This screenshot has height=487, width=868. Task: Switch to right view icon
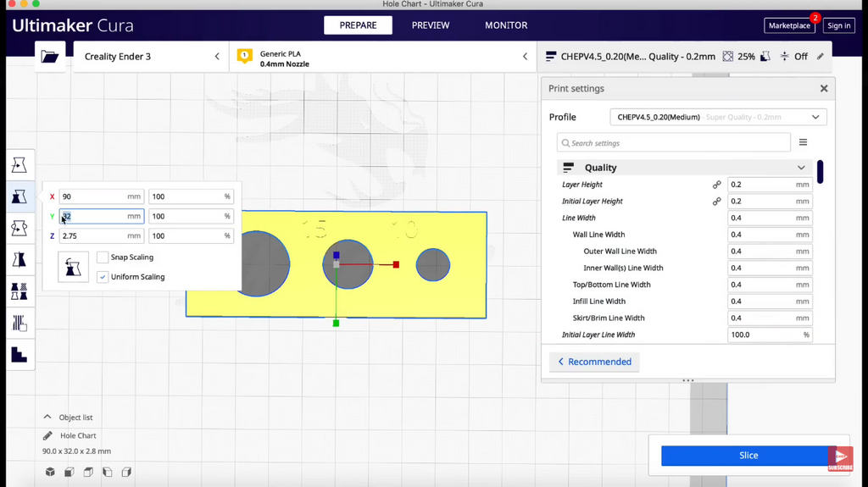[x=126, y=472]
